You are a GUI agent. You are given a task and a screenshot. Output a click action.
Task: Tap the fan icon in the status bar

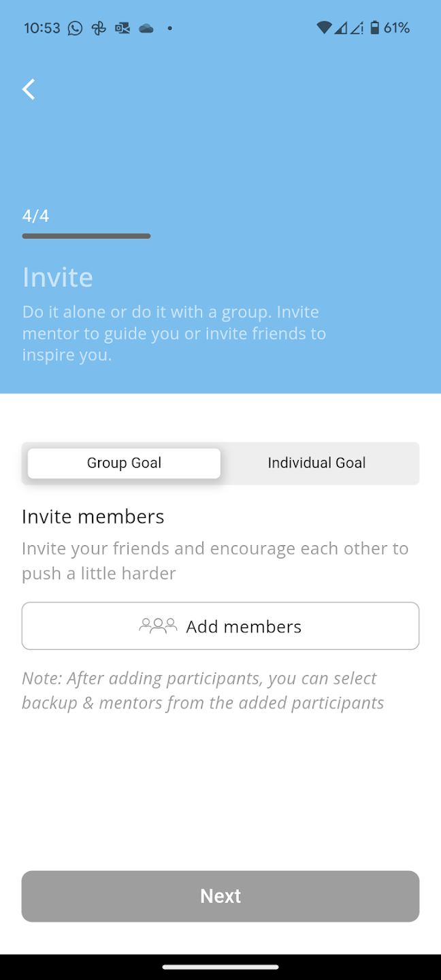[99, 28]
